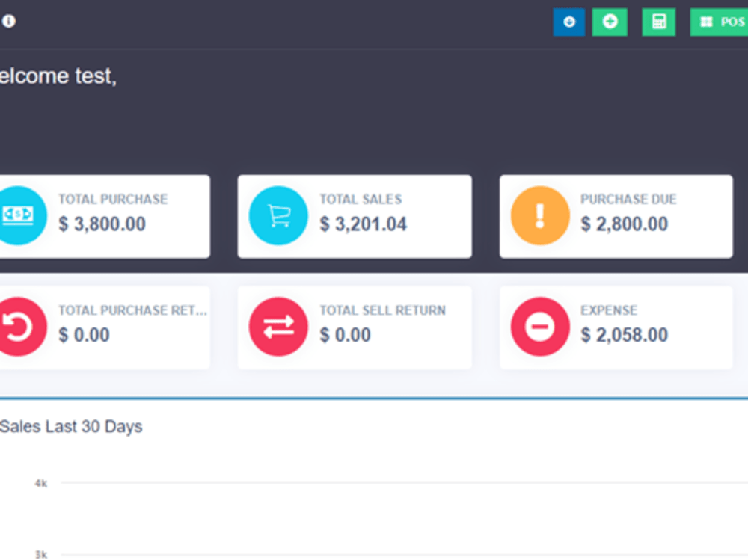Click the Purchase Due exclamation icon

click(540, 215)
